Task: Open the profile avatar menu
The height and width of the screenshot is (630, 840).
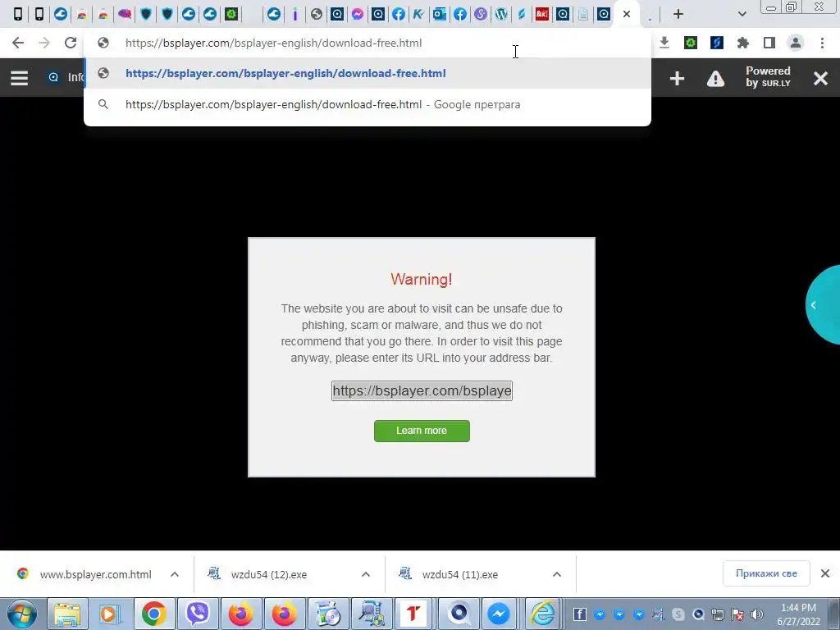Action: pos(796,43)
